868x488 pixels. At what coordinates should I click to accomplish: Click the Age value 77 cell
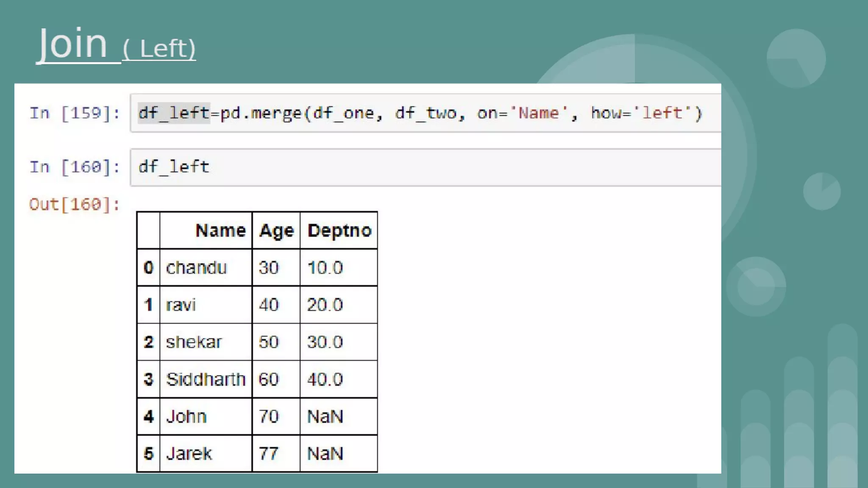pos(269,454)
